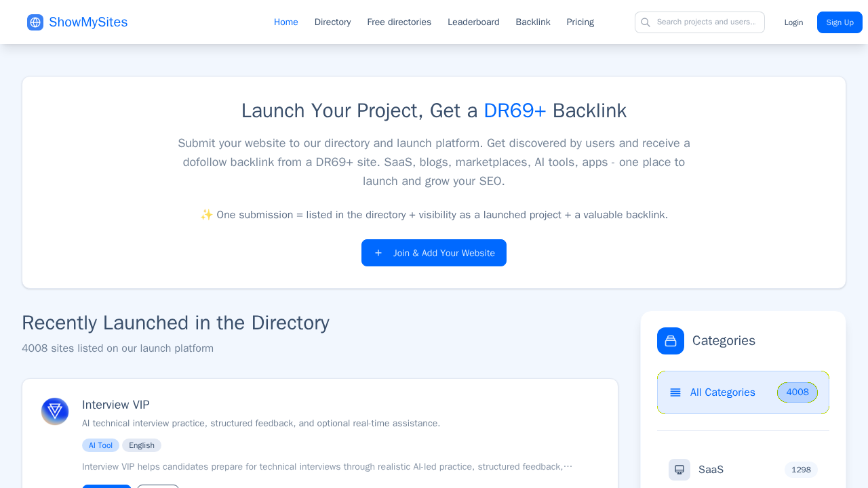868x488 pixels.
Task: Click the Recently Launched in the Directory heading
Action: tap(176, 323)
